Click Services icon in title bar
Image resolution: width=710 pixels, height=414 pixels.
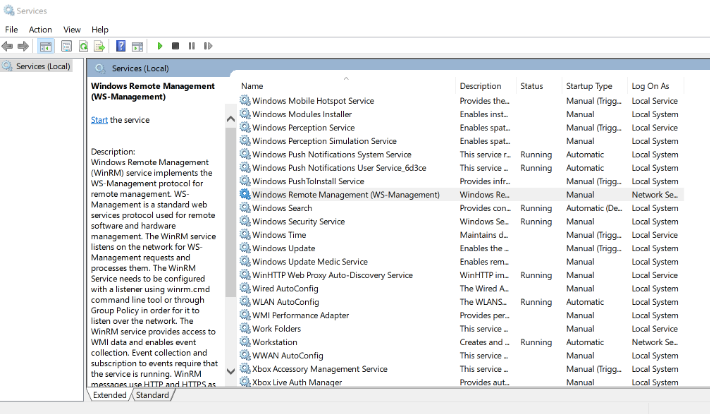(9, 10)
